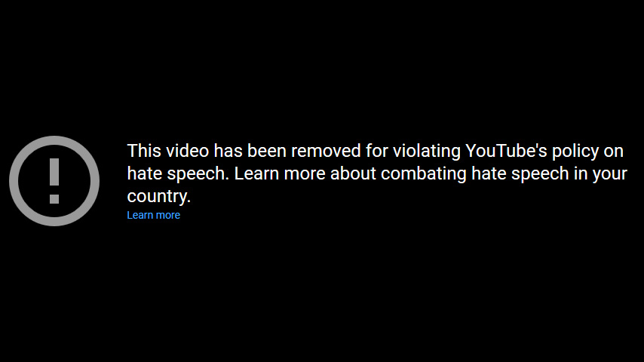Click the second line starting hate speech.
Viewport: 644px width, 362px height.
[x=377, y=173]
